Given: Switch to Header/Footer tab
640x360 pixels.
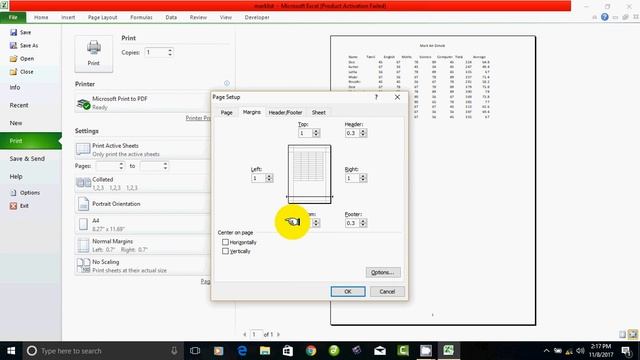Looking at the screenshot, I should [285, 112].
